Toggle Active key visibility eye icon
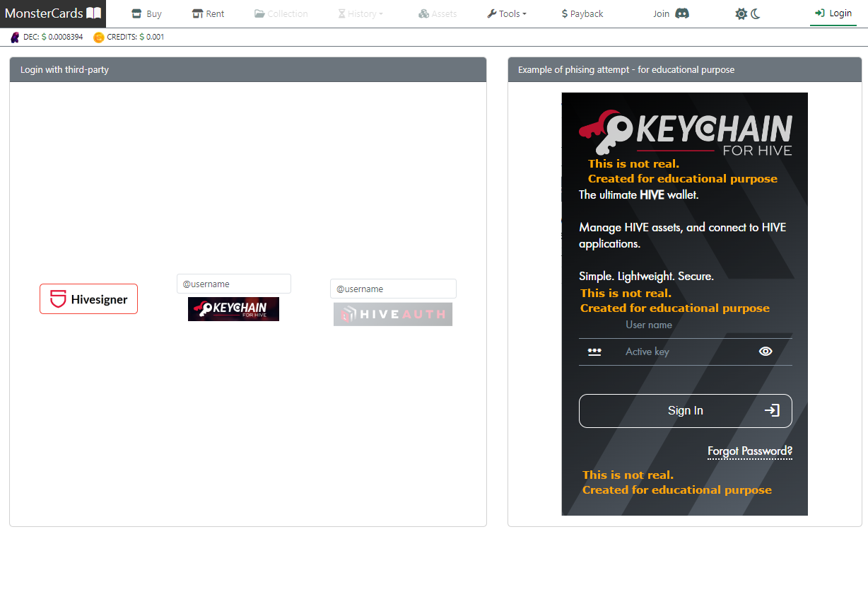Viewport: 868px width, 597px height. [766, 352]
